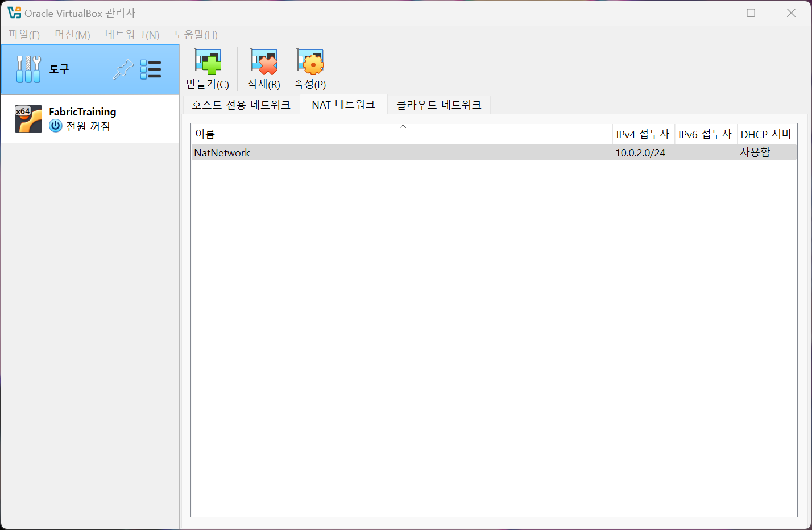Click the 전원 꺼짐 status text
This screenshot has width=812, height=530.
88,126
